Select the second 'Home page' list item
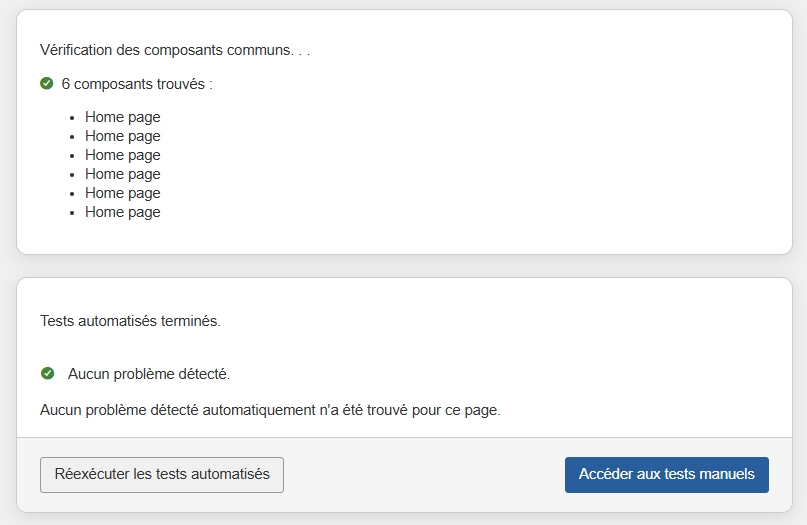807x525 pixels. (x=122, y=136)
